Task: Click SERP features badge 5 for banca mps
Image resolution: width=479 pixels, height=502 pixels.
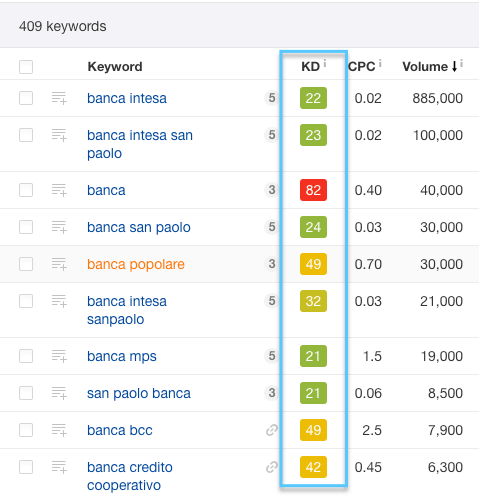Action: 272,356
